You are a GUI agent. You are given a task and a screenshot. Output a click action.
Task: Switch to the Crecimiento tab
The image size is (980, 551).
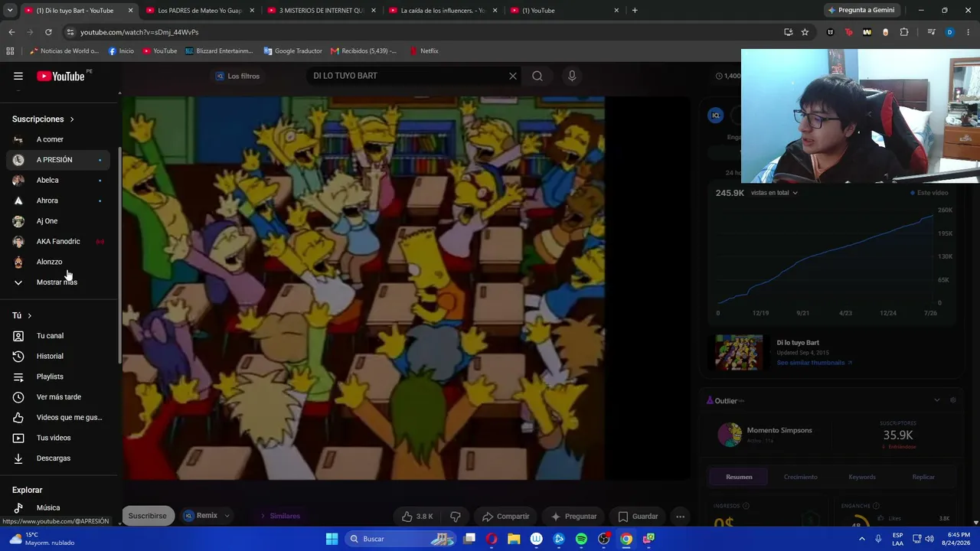coord(800,477)
